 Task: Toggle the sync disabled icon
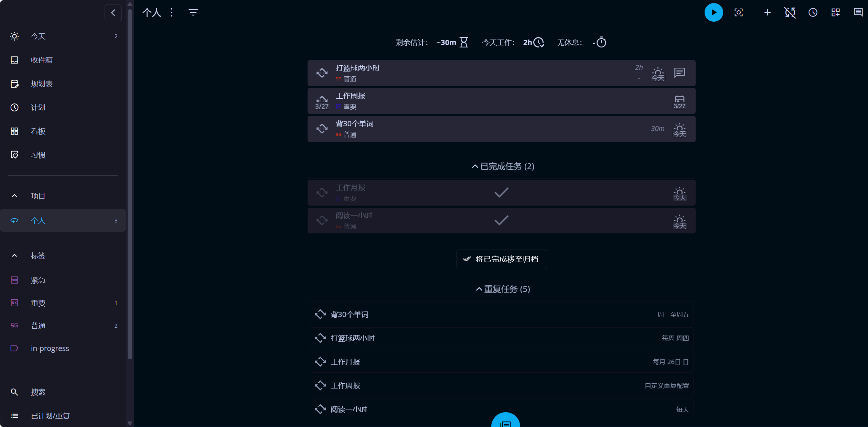(x=790, y=13)
